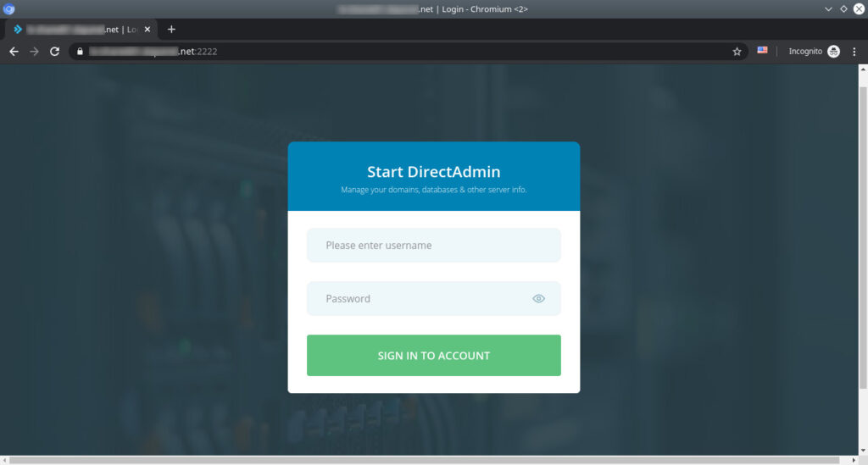Viewport: 868px width, 465px height.
Task: Click the address bar URL
Action: tap(153, 52)
